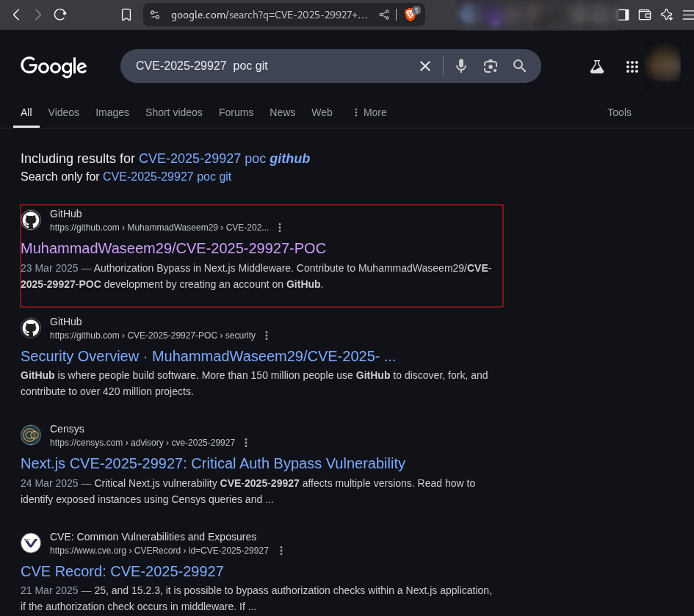Open MuhammadWaseem29/CVE-2025-29927-POC result title
Image resolution: width=694 pixels, height=616 pixels.
pos(173,248)
